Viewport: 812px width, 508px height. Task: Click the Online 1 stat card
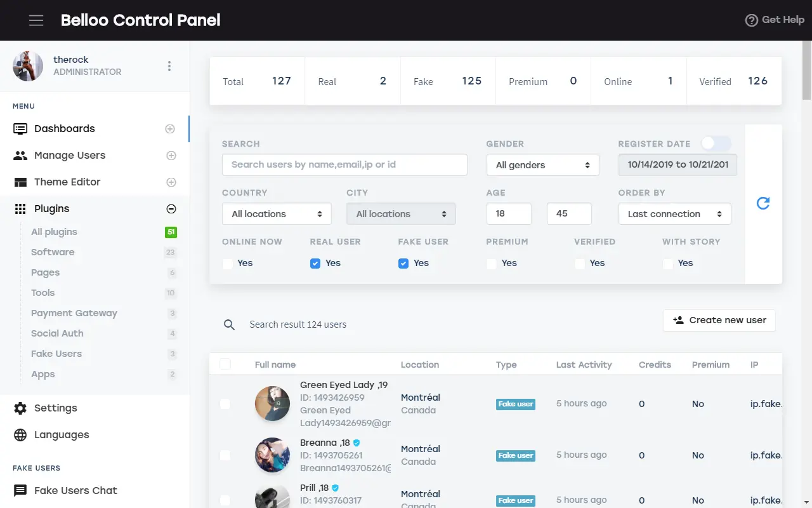(x=639, y=81)
